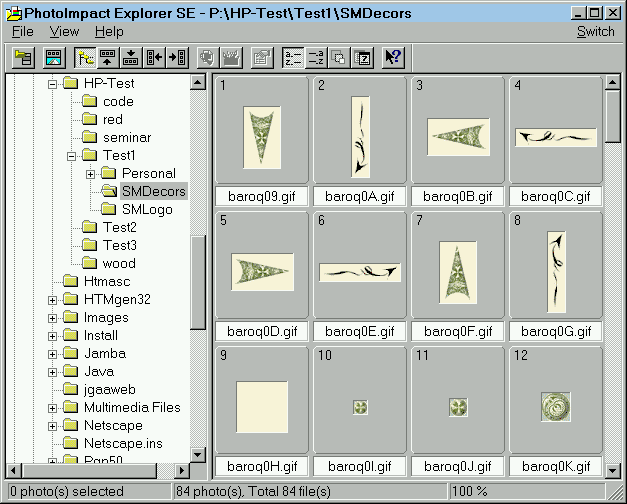This screenshot has width=627, height=504.
Task: Click thumbnail pane scroll down arrow
Action: coord(613,470)
